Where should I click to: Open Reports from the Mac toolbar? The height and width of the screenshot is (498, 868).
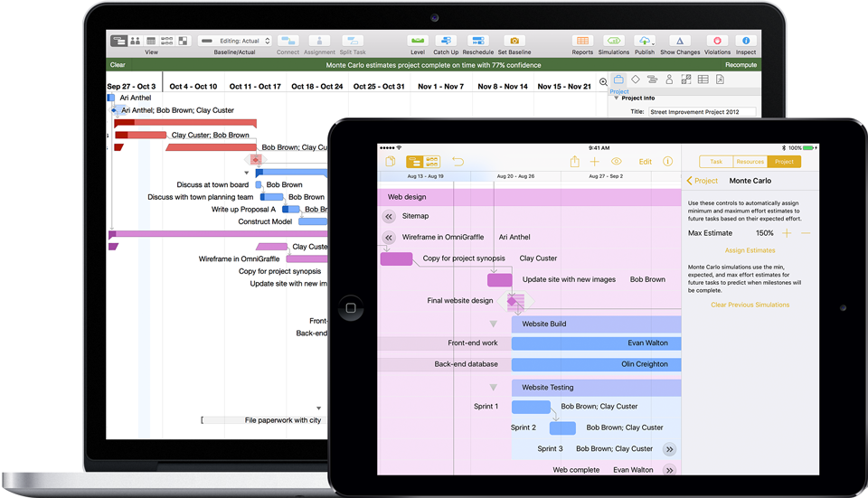(x=582, y=41)
